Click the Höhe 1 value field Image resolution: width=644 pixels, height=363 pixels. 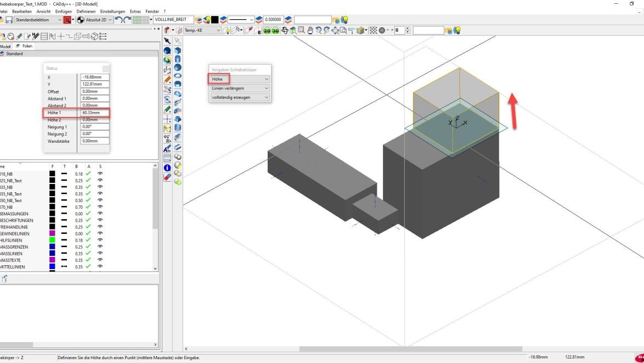(x=94, y=113)
